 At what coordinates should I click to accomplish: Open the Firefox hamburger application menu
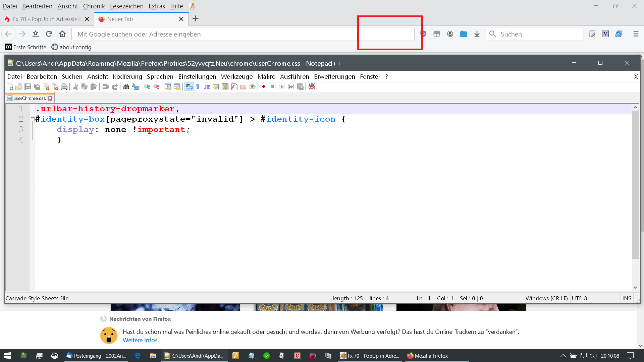[x=636, y=34]
